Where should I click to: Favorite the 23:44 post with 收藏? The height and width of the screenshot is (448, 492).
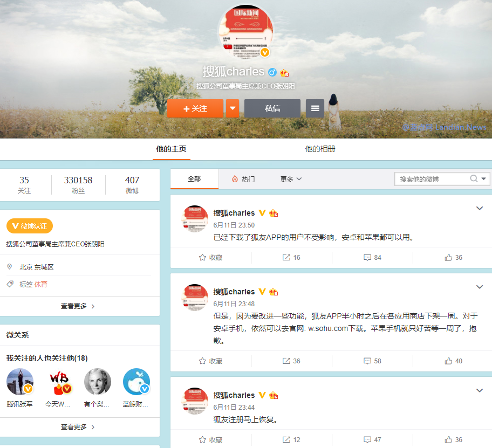point(210,439)
